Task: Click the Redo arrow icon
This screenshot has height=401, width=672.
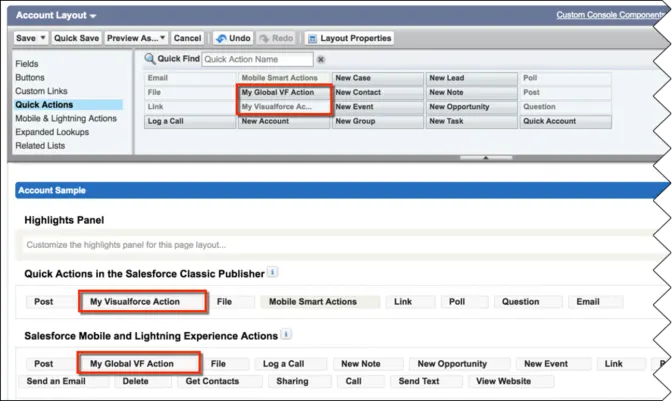Action: pyautogui.click(x=264, y=39)
